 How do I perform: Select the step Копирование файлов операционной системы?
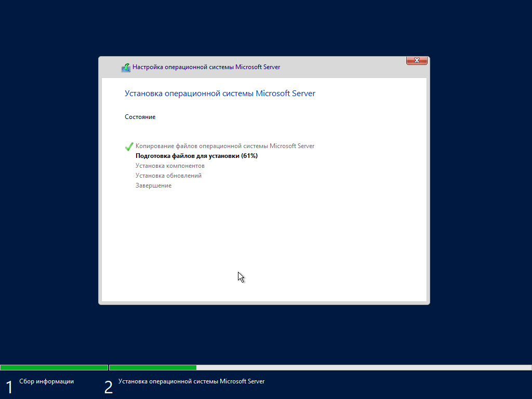pyautogui.click(x=225, y=146)
